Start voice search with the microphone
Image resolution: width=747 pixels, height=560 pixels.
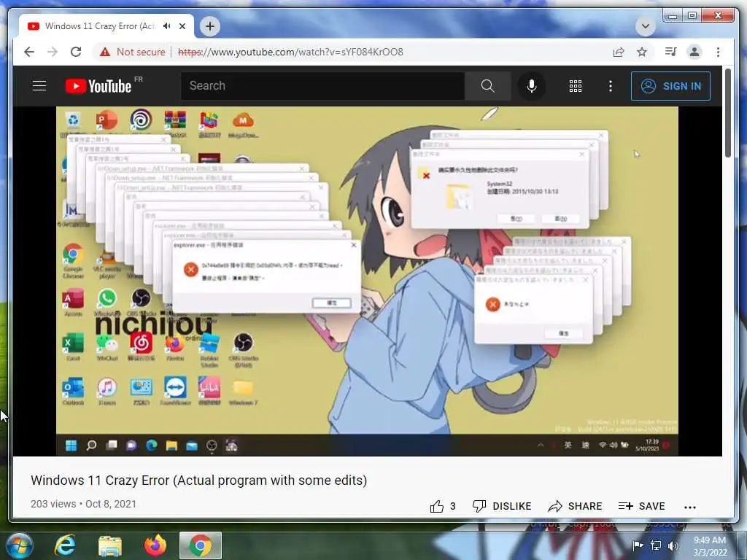(532, 86)
